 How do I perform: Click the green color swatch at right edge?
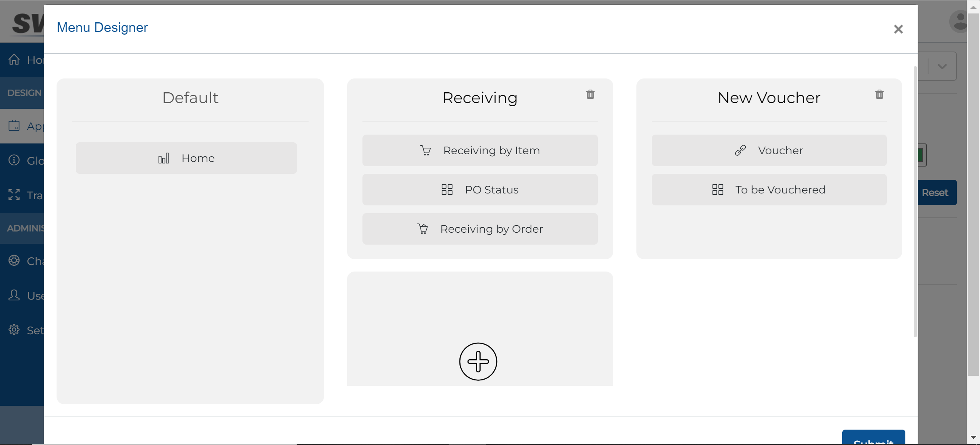tap(922, 155)
